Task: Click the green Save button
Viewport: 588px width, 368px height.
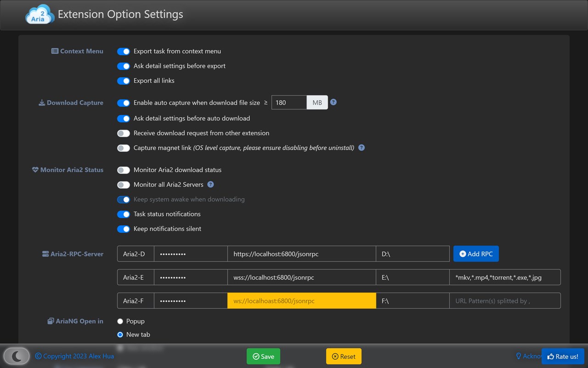Action: point(263,356)
